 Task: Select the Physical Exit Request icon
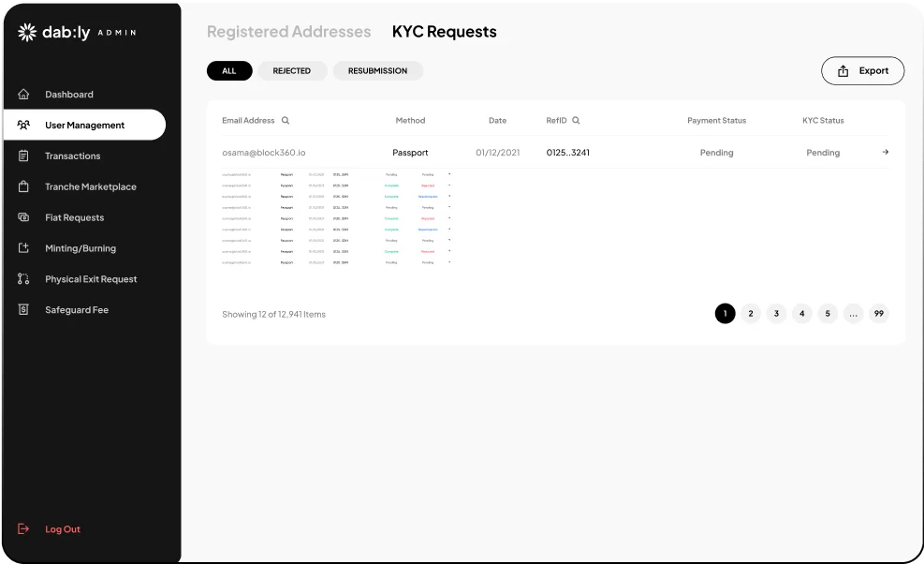click(x=23, y=278)
